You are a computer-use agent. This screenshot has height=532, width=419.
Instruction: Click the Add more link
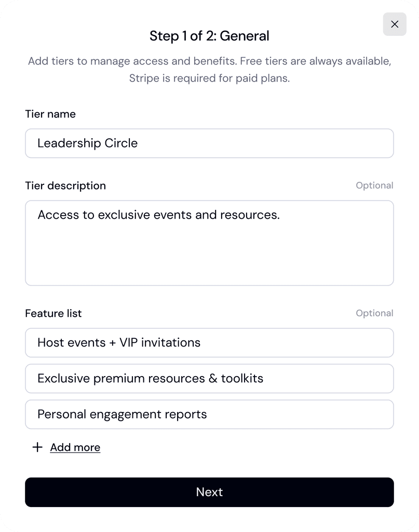(x=75, y=447)
